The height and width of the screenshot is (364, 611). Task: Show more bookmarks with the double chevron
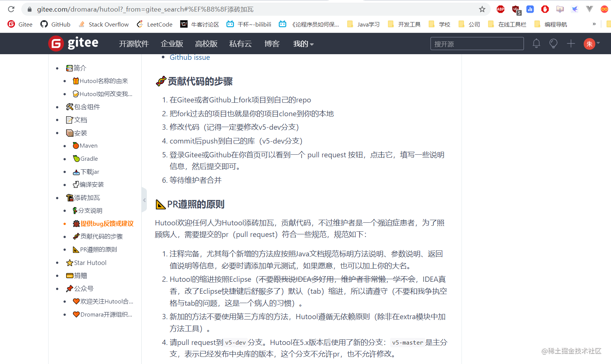pos(594,24)
